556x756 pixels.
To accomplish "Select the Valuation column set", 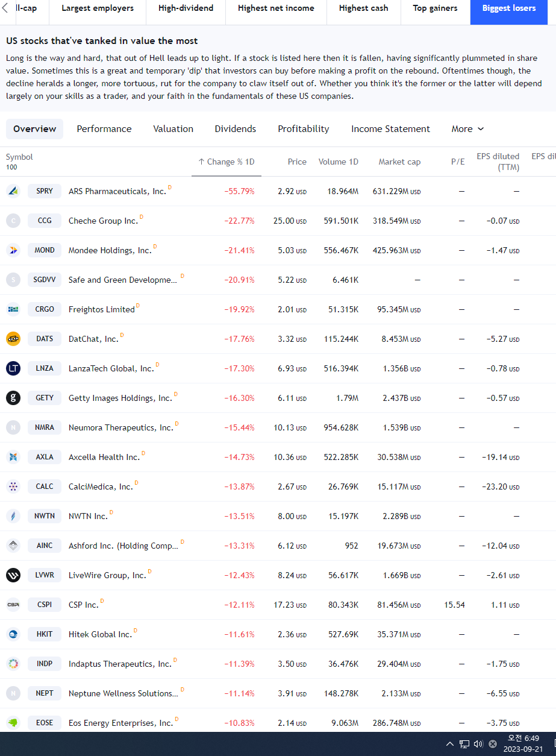I will tap(173, 129).
